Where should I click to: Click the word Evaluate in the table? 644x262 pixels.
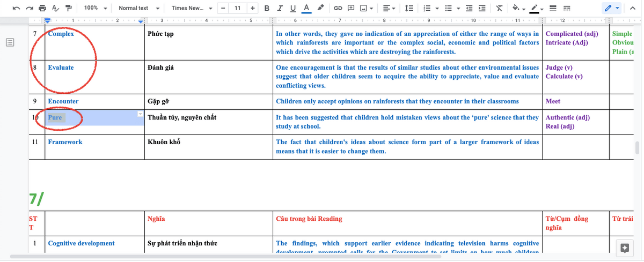click(x=61, y=68)
